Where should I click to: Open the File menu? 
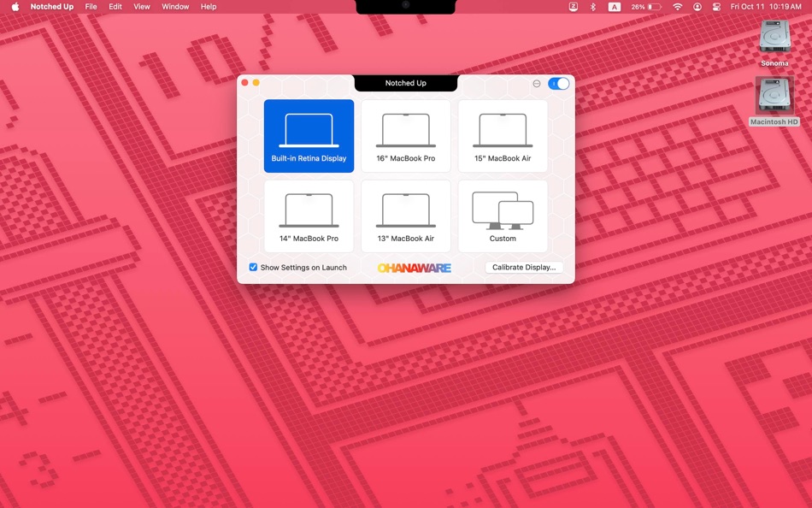[91, 7]
